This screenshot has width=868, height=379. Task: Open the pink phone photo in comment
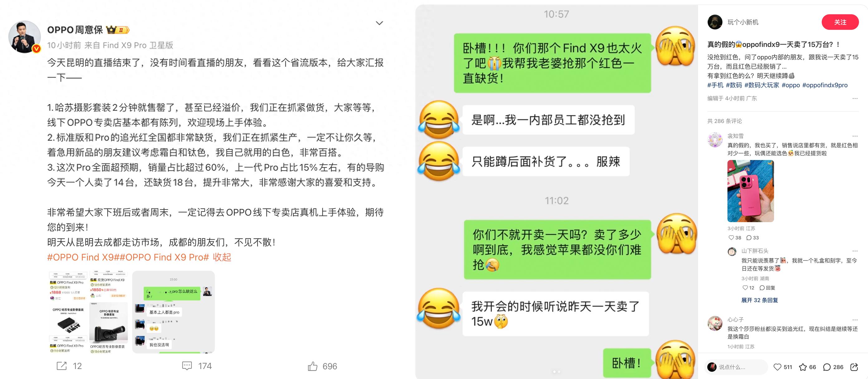point(750,191)
